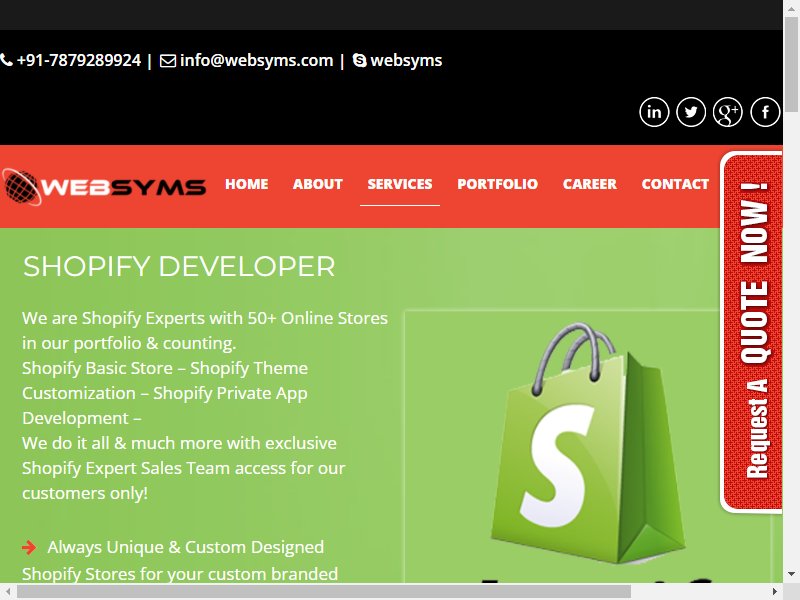The width and height of the screenshot is (800, 600).
Task: Click the red arrow bullet icon
Action: 29,547
